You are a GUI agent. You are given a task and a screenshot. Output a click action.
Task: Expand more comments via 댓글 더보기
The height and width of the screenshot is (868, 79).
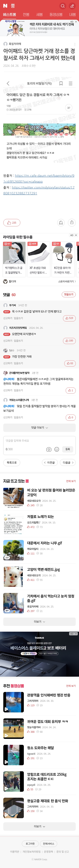39,428
